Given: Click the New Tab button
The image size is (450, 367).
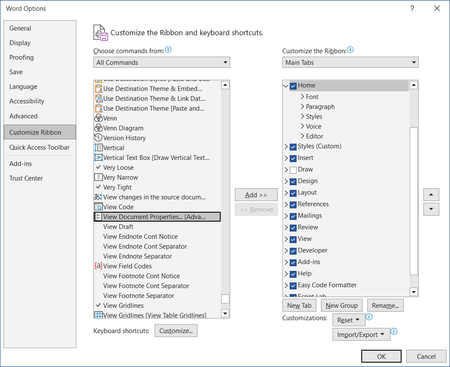Looking at the screenshot, I should [x=299, y=305].
